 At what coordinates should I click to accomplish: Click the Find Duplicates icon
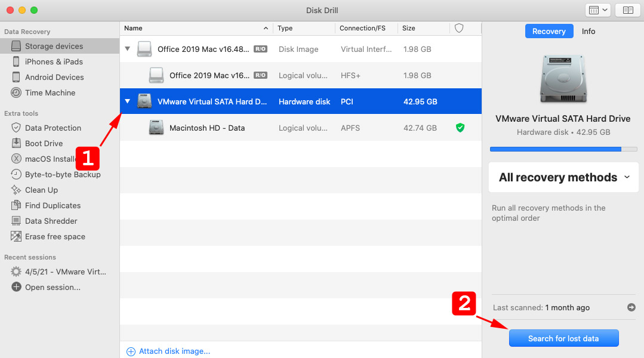click(16, 205)
